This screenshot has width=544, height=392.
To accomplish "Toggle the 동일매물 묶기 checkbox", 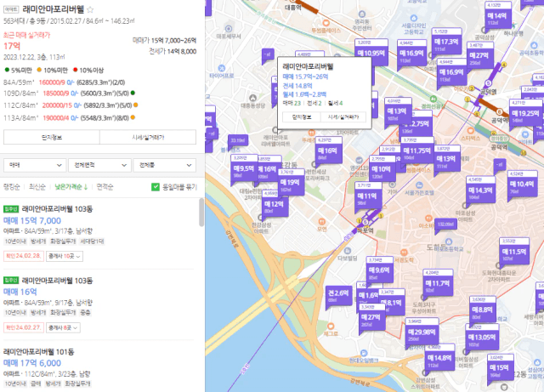I will [156, 187].
